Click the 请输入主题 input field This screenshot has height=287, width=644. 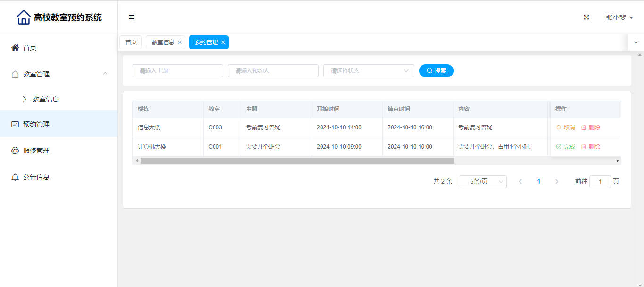[177, 71]
